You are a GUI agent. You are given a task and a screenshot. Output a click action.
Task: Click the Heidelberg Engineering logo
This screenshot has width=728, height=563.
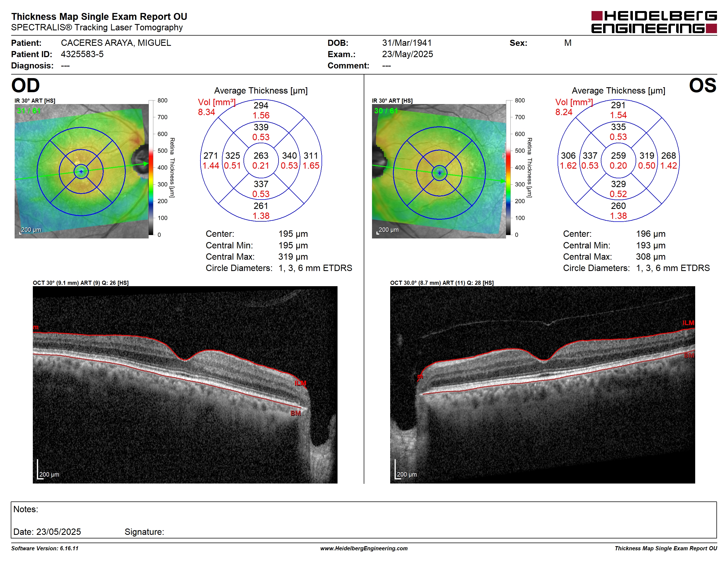coord(654,22)
